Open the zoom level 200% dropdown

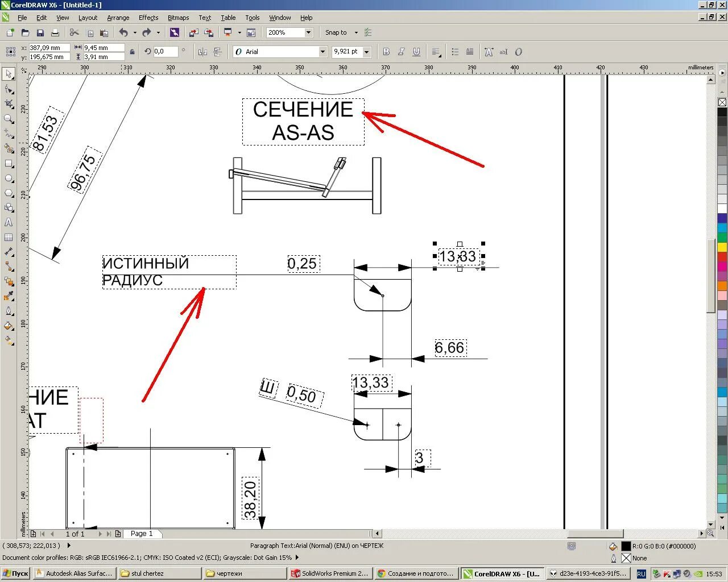pos(308,33)
